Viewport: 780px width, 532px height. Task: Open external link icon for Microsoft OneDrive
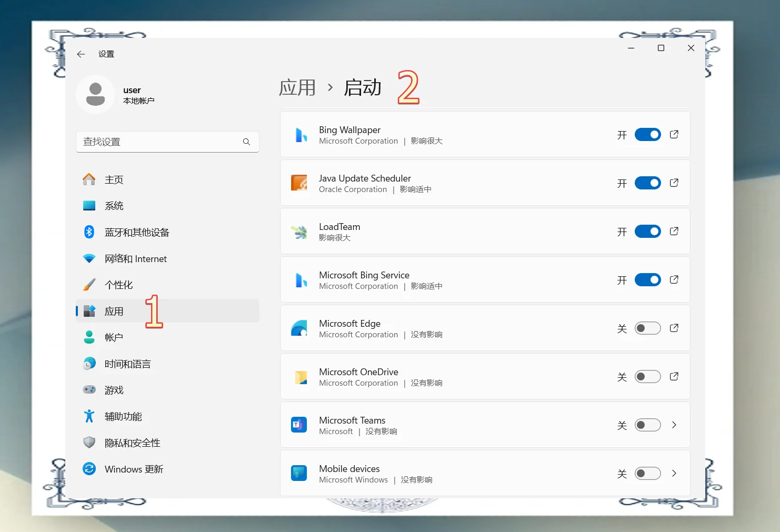coord(674,377)
